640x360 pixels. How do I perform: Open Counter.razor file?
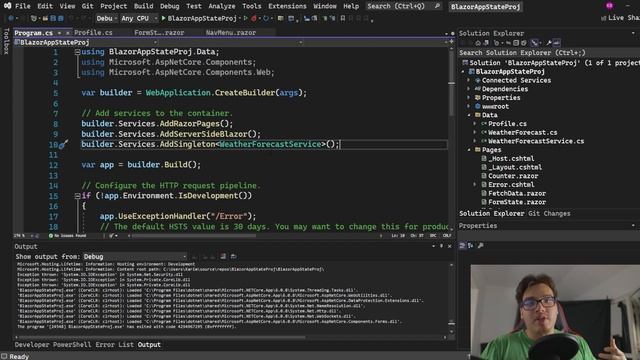(x=513, y=176)
